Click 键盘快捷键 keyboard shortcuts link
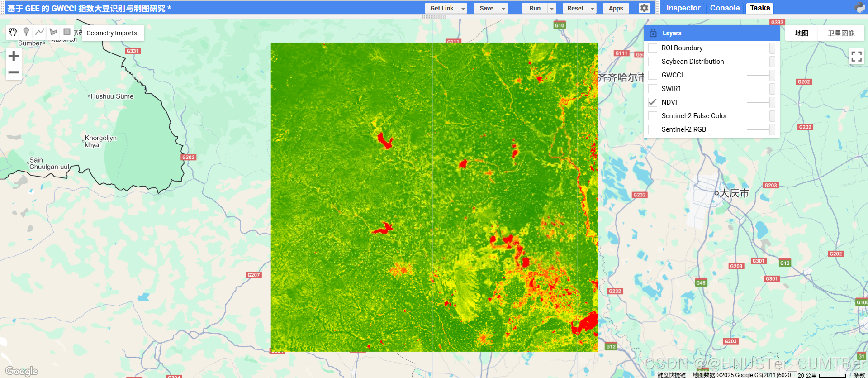Image resolution: width=868 pixels, height=378 pixels. [x=671, y=375]
